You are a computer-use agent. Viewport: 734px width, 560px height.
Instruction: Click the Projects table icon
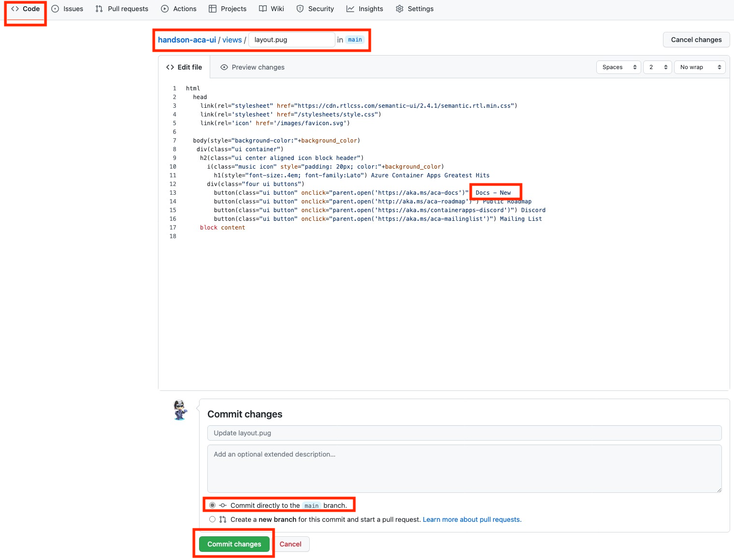(x=213, y=9)
